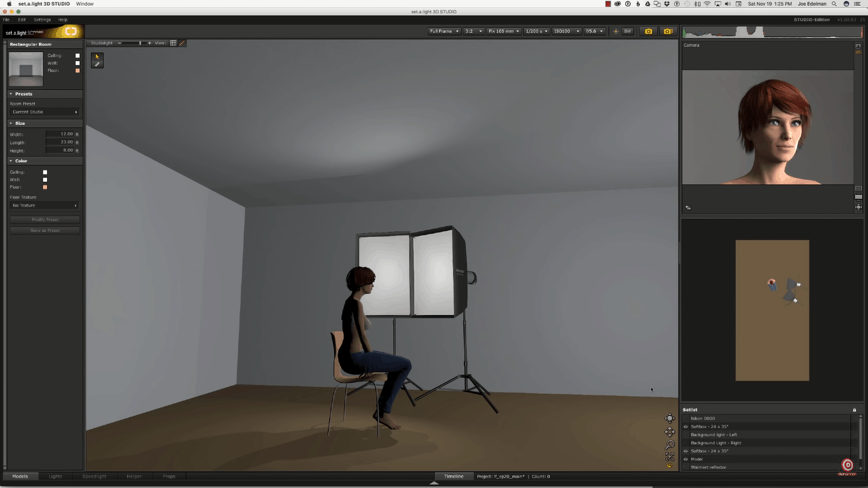Toggle visibility of Walmart reflector
This screenshot has width=868, height=488.
(x=686, y=467)
